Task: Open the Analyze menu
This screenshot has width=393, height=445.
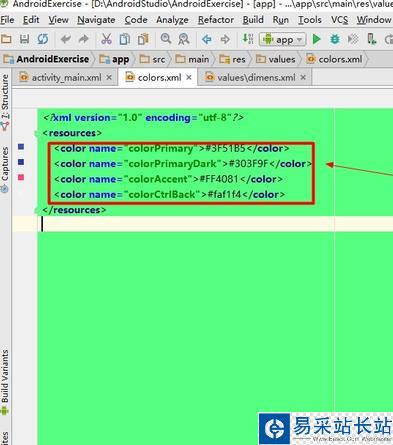Action: click(x=172, y=20)
